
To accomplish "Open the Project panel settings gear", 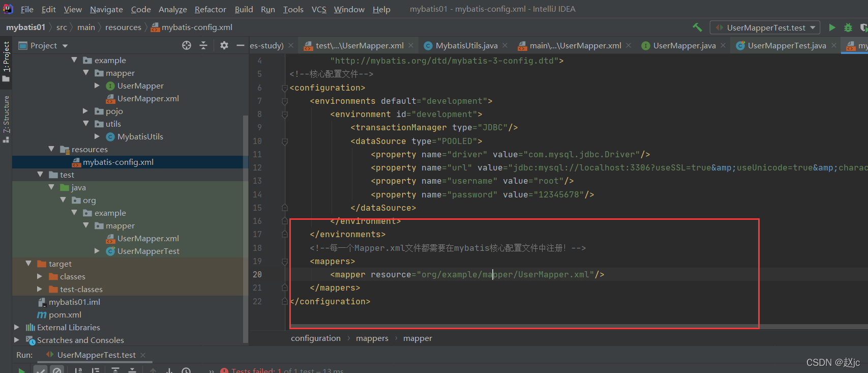I will 224,45.
